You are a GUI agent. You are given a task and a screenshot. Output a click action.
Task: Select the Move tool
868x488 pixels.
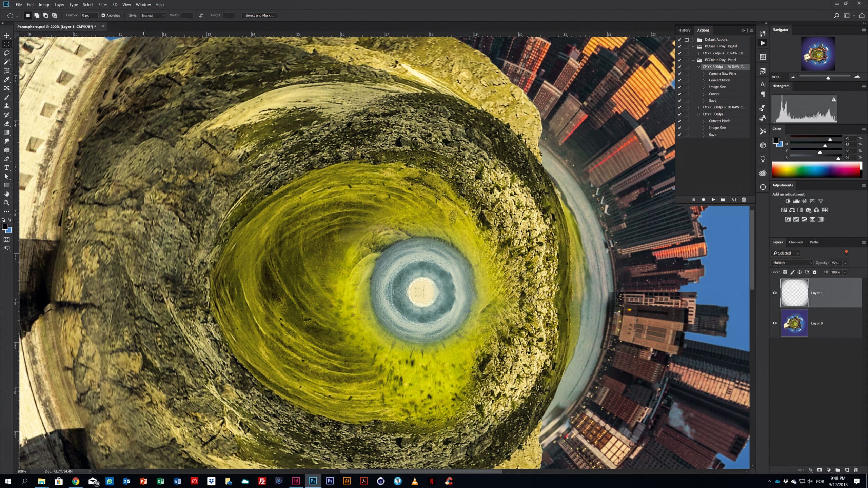(6, 35)
